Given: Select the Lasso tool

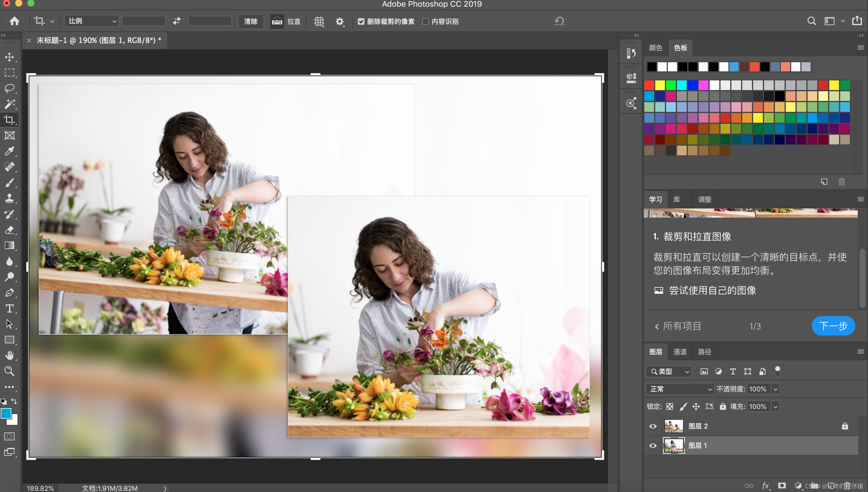Looking at the screenshot, I should pyautogui.click(x=9, y=88).
